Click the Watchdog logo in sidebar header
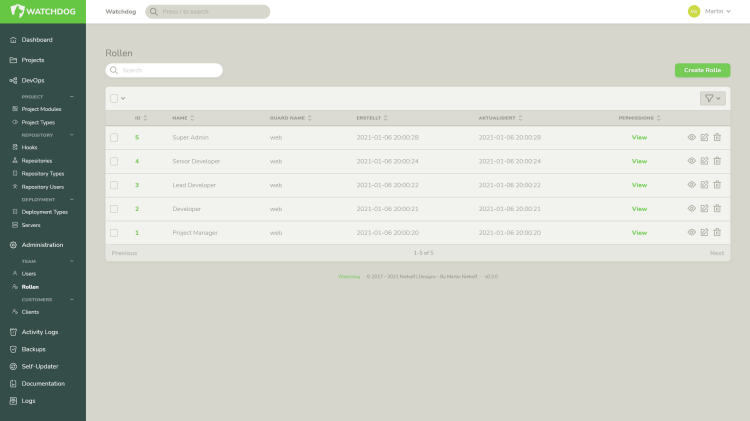This screenshot has width=750, height=421. coord(43,11)
